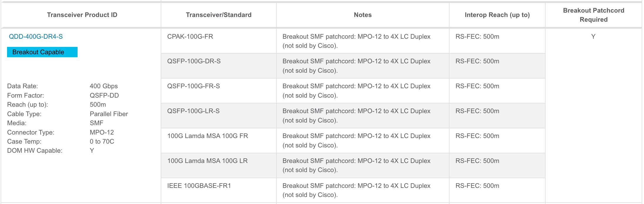Click the QSFP-100G-DR-S transceiver entry
Screen dimensions: 644x204
pos(194,61)
